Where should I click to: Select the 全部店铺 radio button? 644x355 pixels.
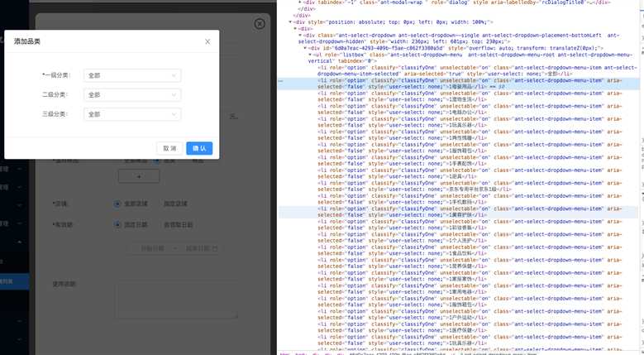117,204
